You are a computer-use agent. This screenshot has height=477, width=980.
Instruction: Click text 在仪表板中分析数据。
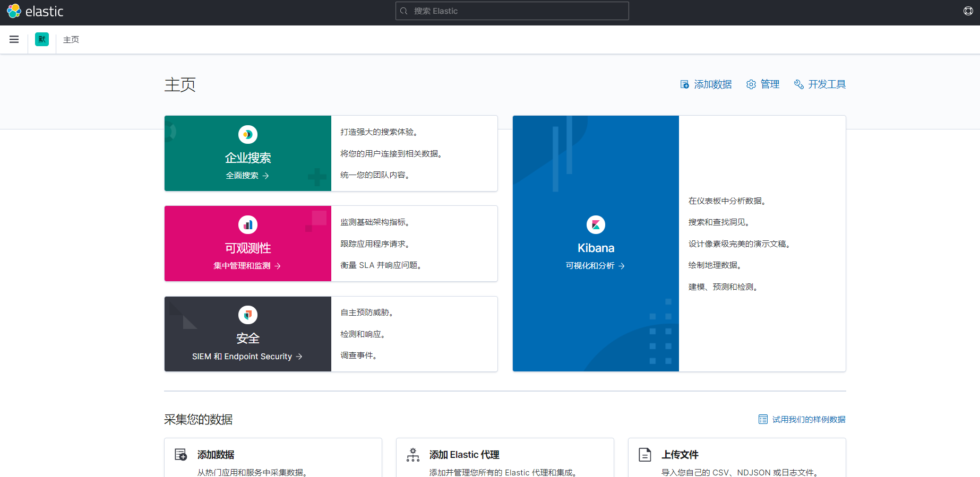coord(729,201)
